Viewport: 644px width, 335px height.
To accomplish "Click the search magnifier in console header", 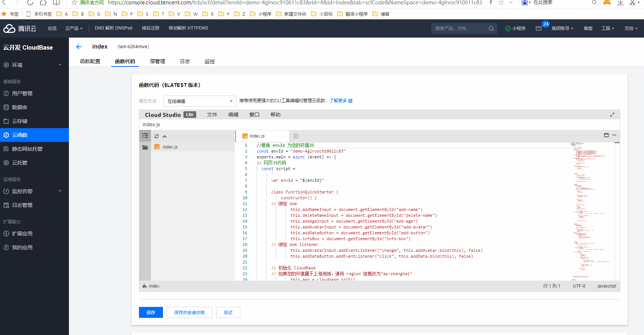I will [x=491, y=28].
